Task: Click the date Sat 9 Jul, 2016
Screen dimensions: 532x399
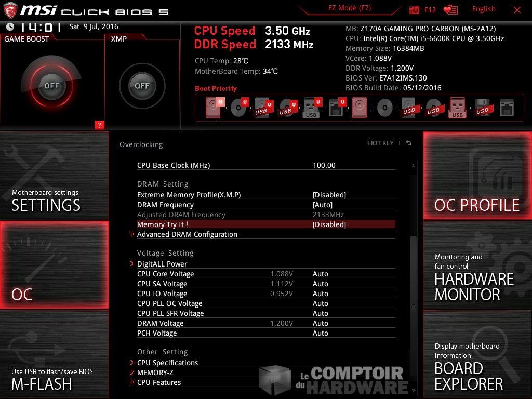Action: coord(94,26)
